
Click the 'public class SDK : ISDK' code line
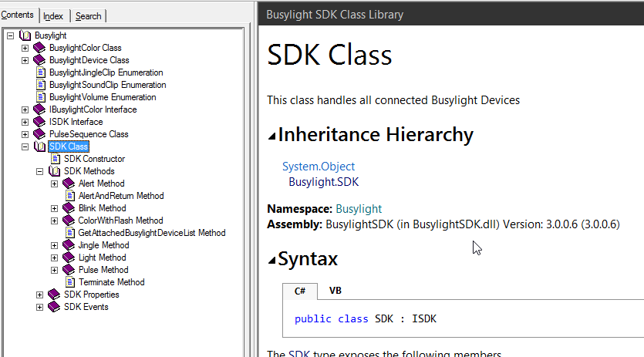(x=365, y=318)
